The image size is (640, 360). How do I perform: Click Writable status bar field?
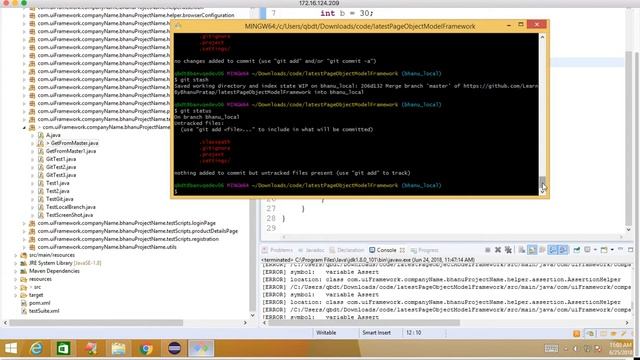click(326, 333)
